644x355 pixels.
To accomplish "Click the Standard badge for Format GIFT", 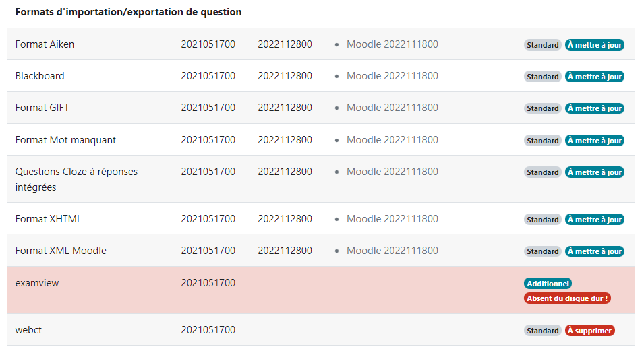I will [543, 108].
